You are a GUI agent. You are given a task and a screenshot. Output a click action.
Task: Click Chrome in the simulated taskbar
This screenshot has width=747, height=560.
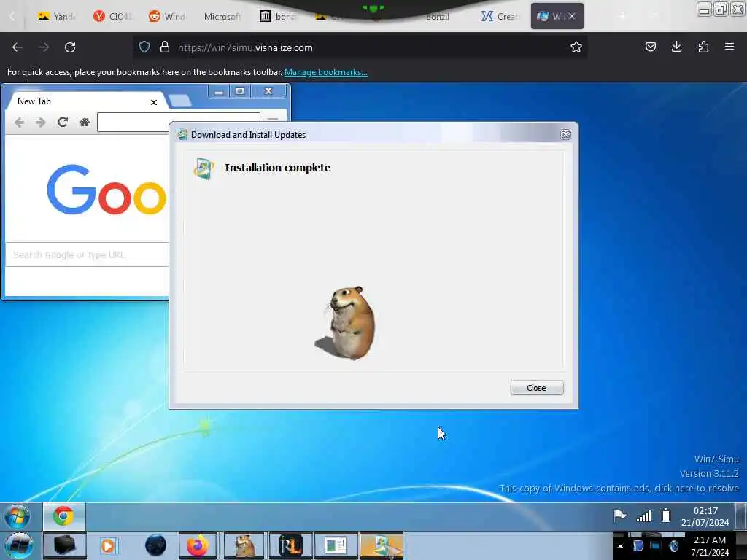pos(64,516)
